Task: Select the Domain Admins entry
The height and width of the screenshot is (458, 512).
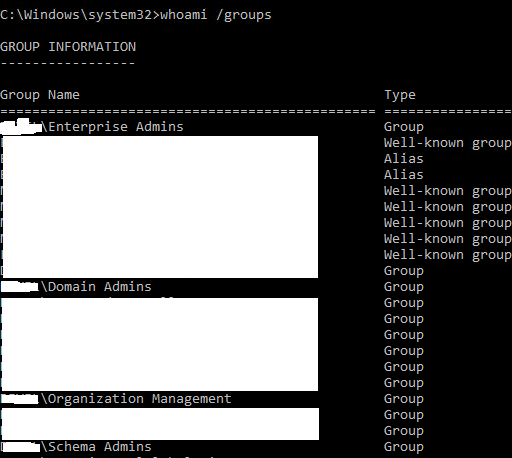Action: [100, 287]
